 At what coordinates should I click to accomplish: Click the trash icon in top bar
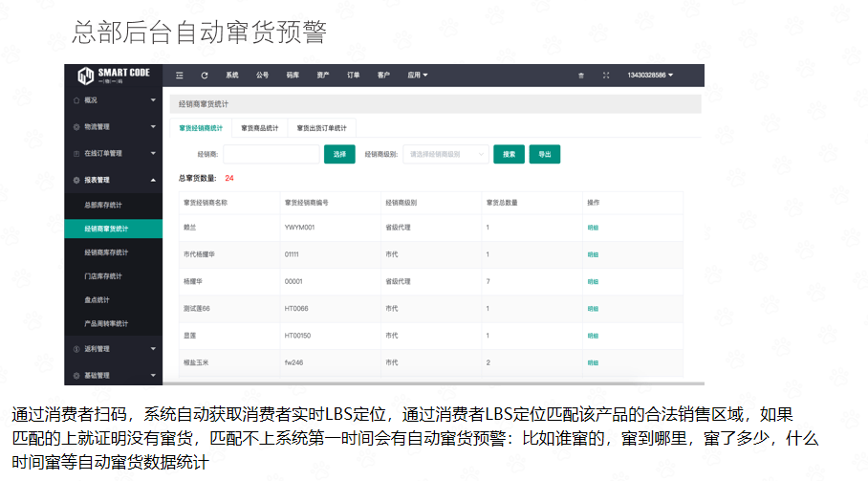click(581, 75)
